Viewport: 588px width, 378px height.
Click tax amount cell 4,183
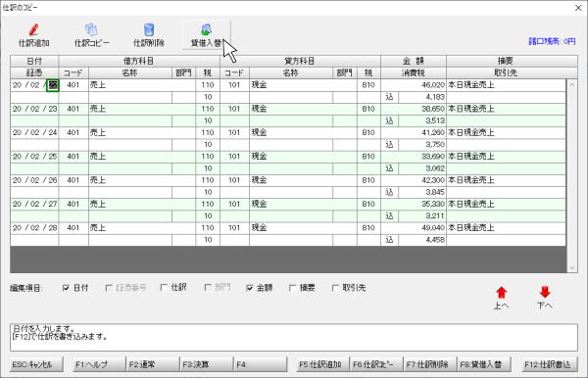(422, 97)
